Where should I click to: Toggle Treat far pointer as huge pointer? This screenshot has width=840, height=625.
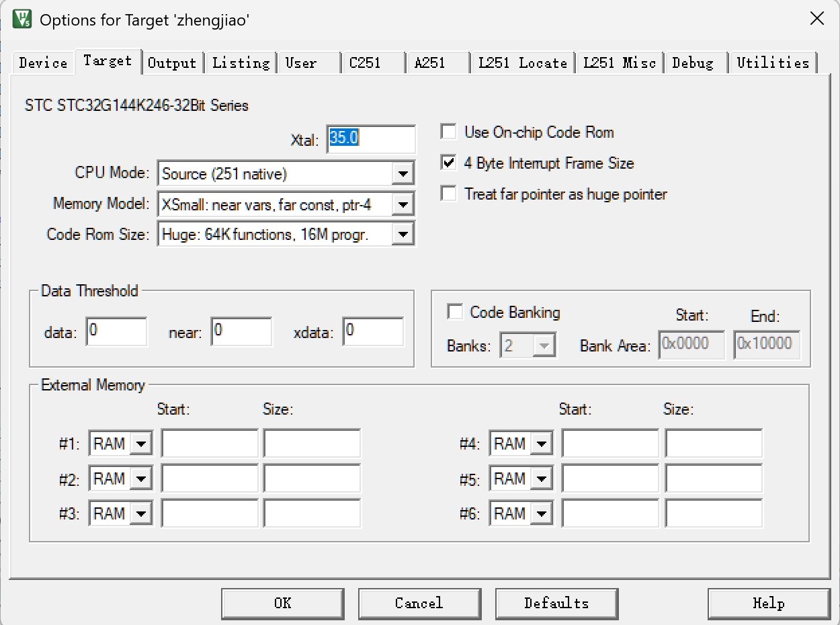click(x=448, y=194)
